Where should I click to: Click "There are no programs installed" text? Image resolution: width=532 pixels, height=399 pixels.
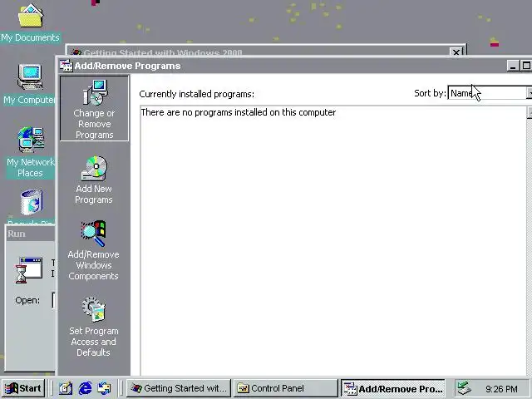[x=239, y=112]
